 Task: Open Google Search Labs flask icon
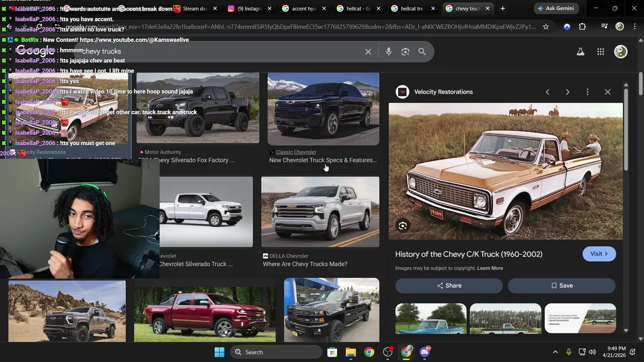pyautogui.click(x=581, y=51)
